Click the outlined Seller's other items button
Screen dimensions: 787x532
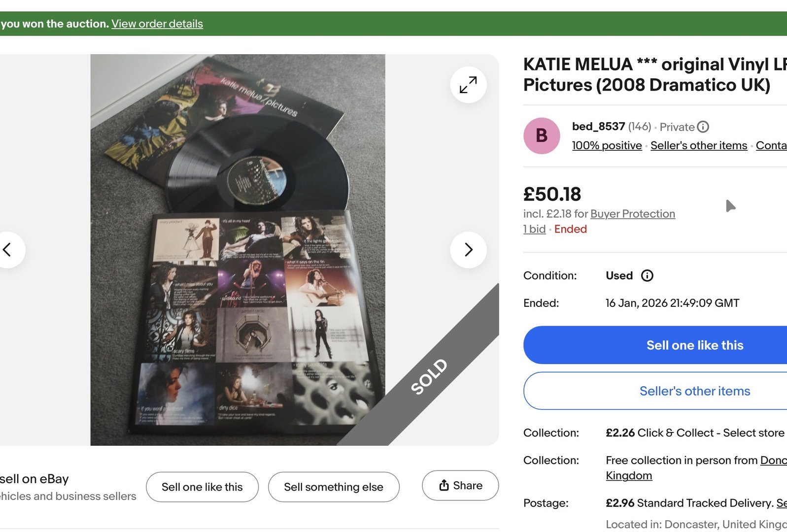tap(694, 391)
